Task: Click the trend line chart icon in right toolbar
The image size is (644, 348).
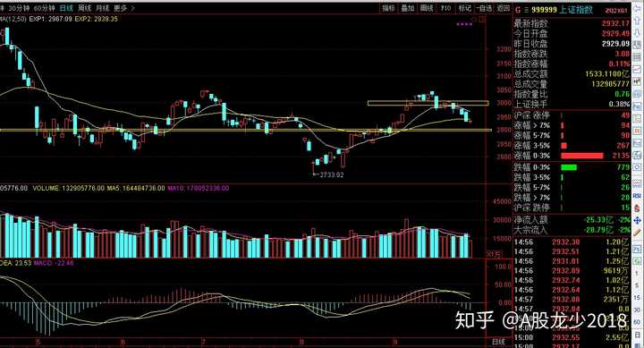Action: (x=637, y=70)
